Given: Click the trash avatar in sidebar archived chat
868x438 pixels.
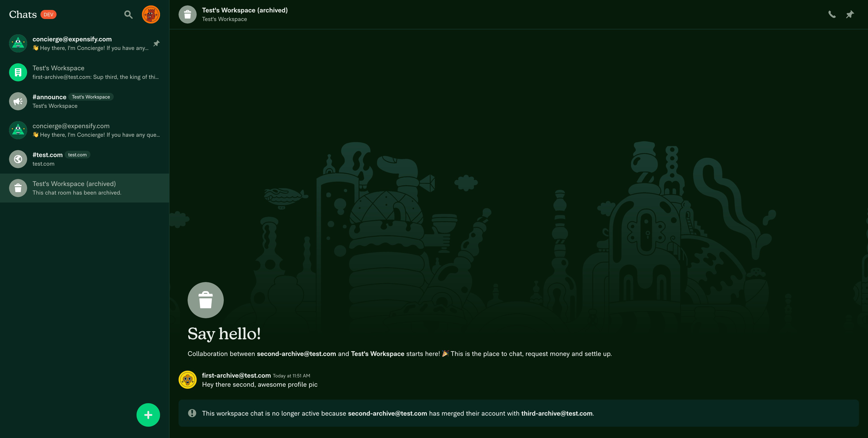Looking at the screenshot, I should tap(18, 188).
